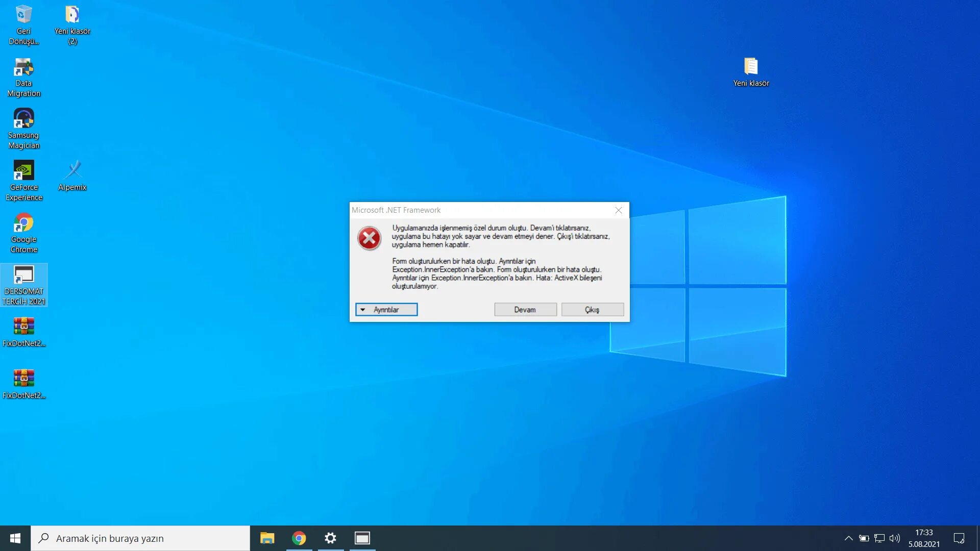Open File Explorer from the taskbar
Screen dimensions: 980x551
pos(267,538)
